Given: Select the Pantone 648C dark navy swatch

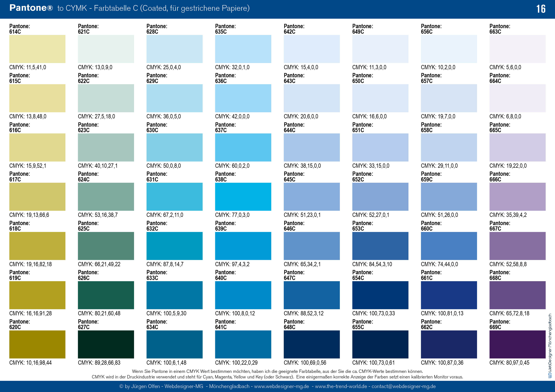Looking at the screenshot, I should (x=312, y=344).
